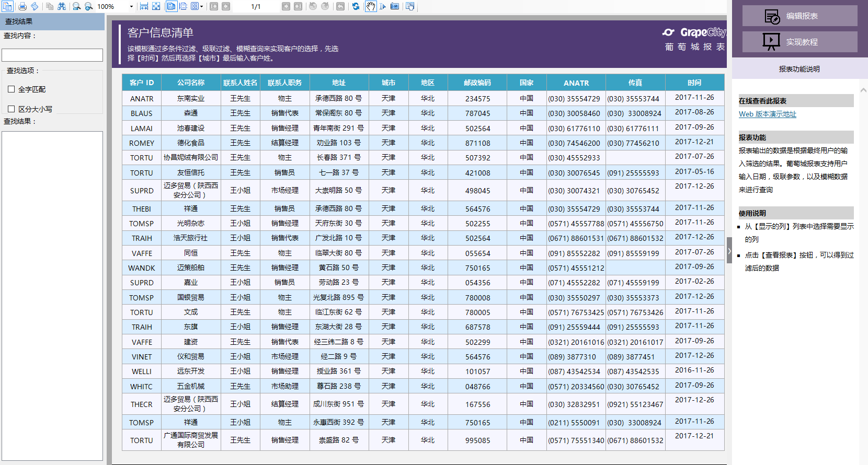This screenshot has height=465, width=868.
Task: Expand the multipage view dropdown arrow
Action: pos(202,7)
